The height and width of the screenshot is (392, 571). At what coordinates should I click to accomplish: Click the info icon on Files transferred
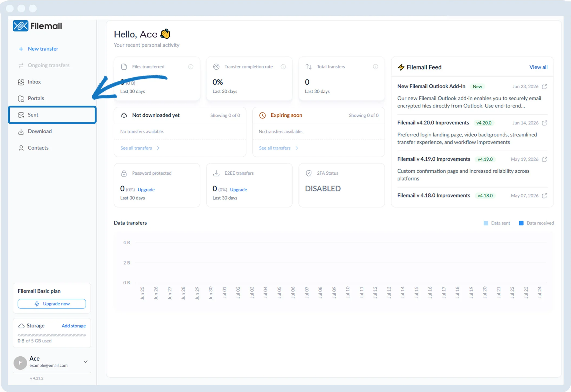point(191,67)
